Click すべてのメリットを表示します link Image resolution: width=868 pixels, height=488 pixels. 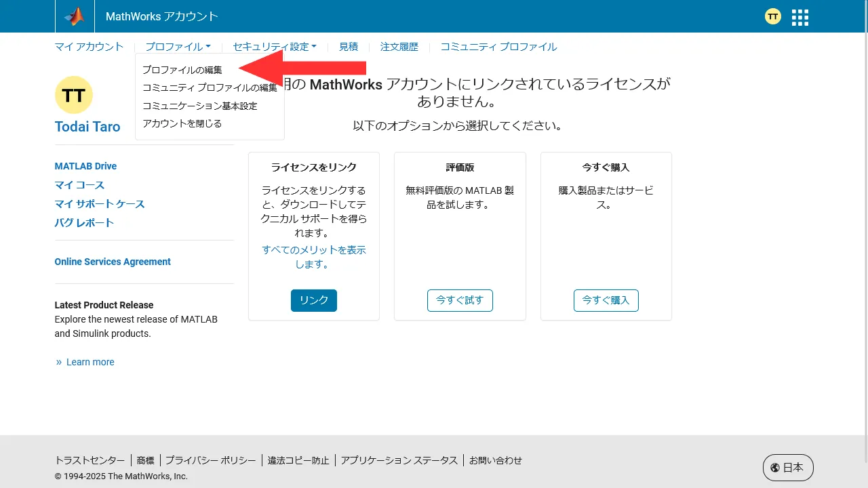click(314, 257)
